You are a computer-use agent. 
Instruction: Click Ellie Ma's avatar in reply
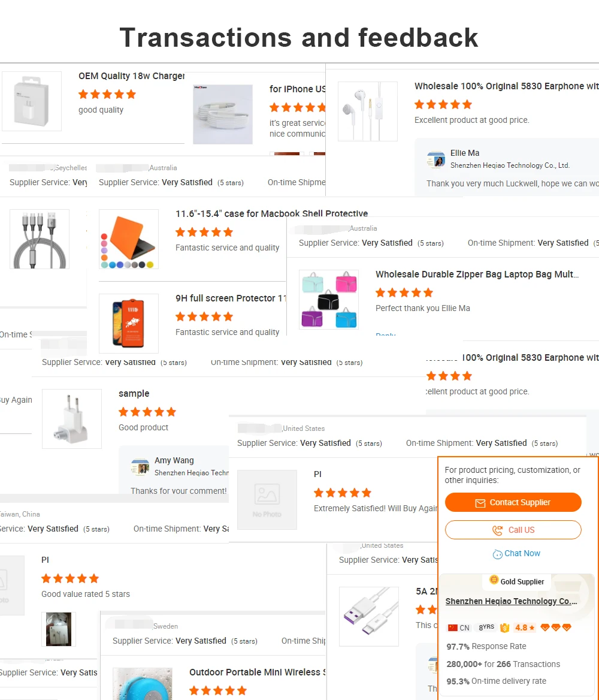coord(435,159)
